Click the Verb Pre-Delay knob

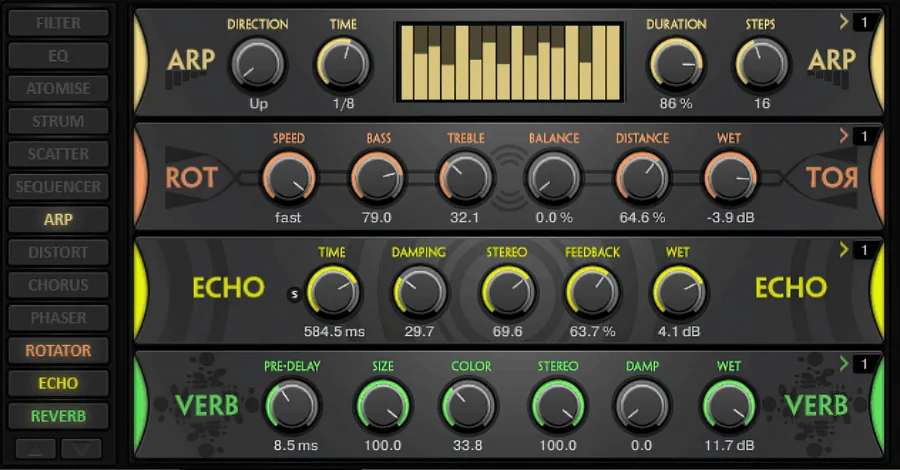(292, 406)
